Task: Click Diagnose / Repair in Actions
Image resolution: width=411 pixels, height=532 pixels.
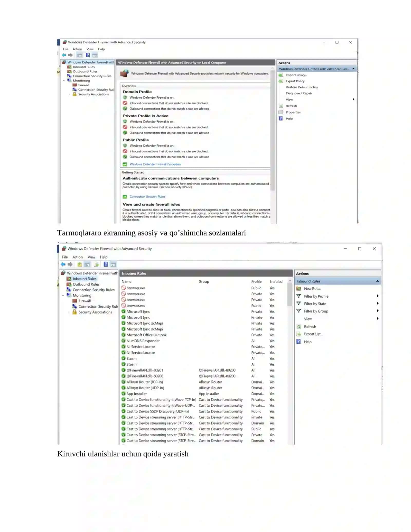Action: (x=299, y=93)
